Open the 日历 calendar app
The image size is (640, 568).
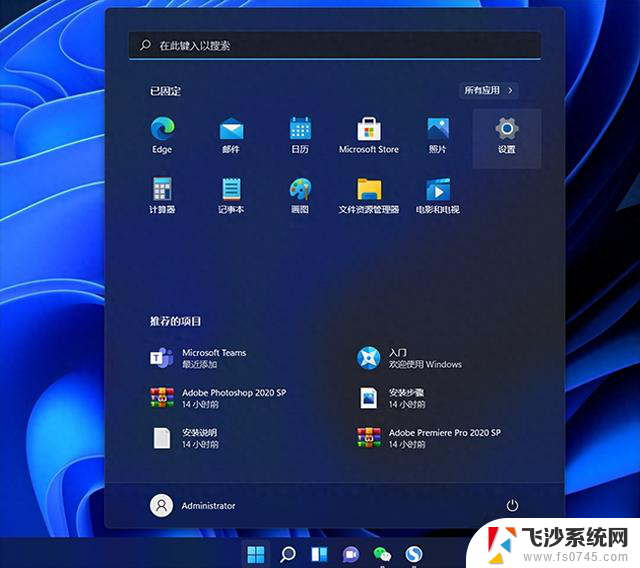[300, 135]
